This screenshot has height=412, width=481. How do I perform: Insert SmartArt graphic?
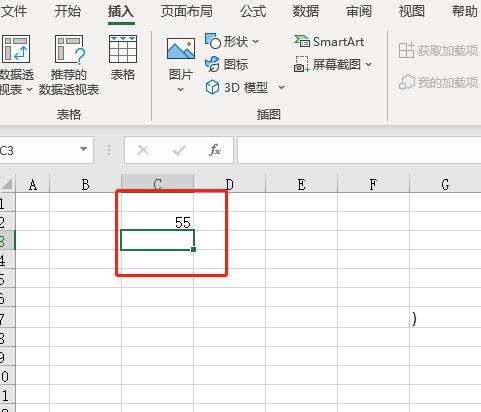pos(329,42)
